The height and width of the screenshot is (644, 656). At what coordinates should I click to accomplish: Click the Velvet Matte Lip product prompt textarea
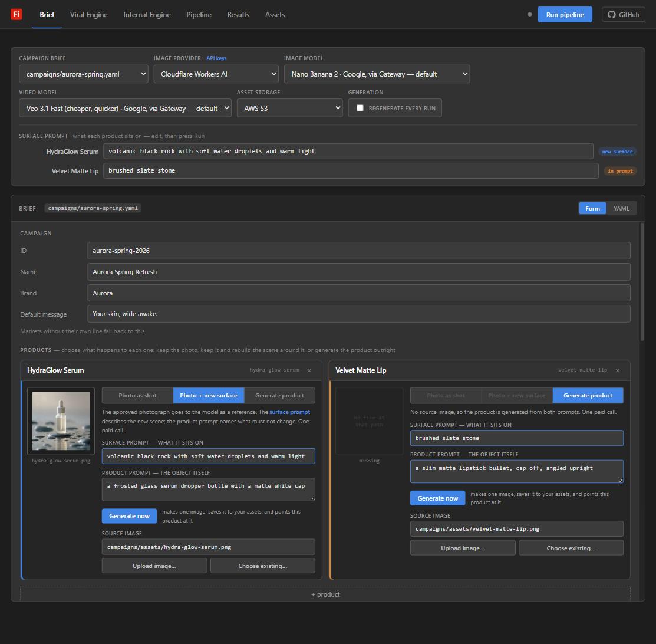coord(517,471)
